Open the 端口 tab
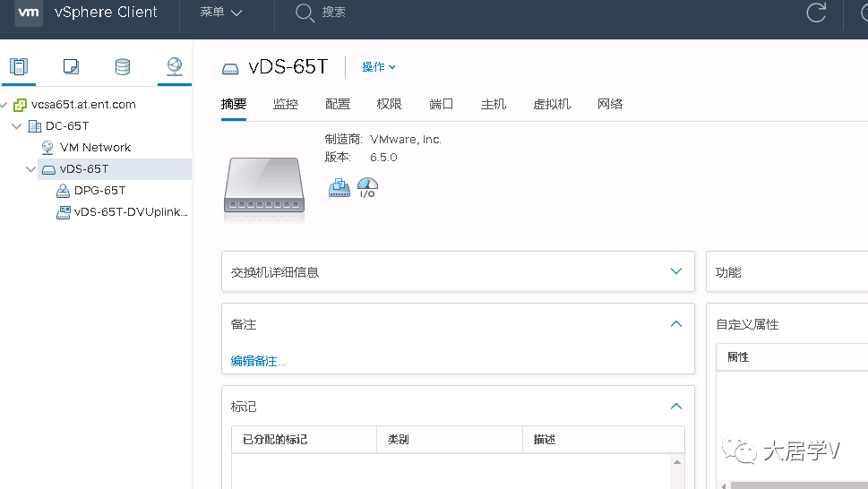This screenshot has width=868, height=489. pos(442,104)
